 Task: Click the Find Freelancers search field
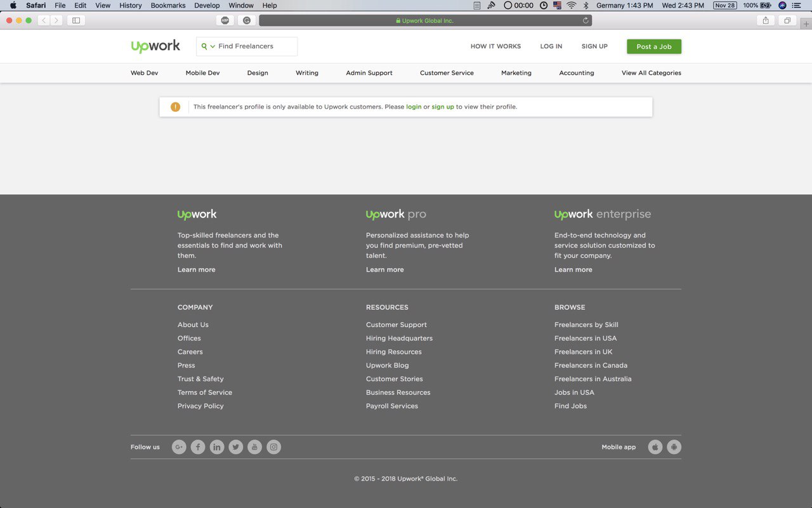pyautogui.click(x=247, y=46)
